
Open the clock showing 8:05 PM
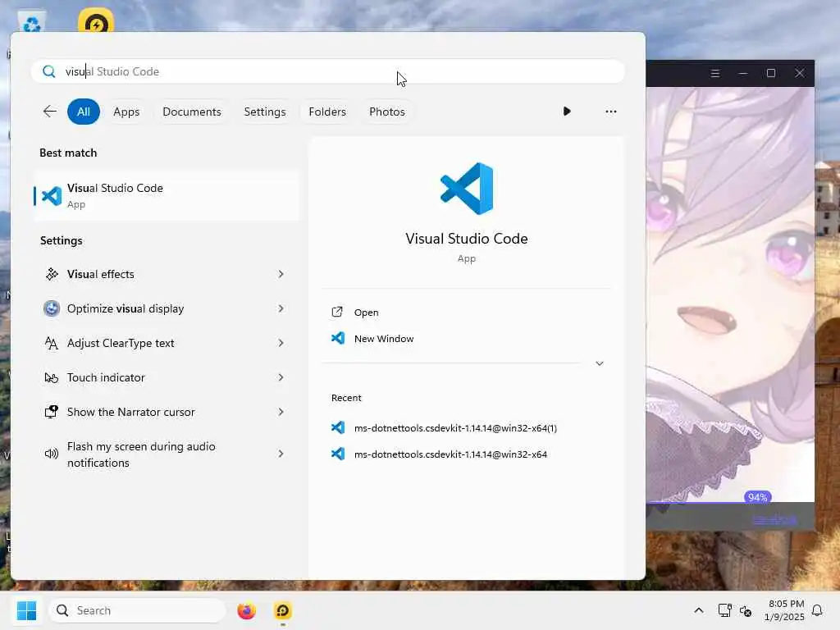(x=784, y=610)
